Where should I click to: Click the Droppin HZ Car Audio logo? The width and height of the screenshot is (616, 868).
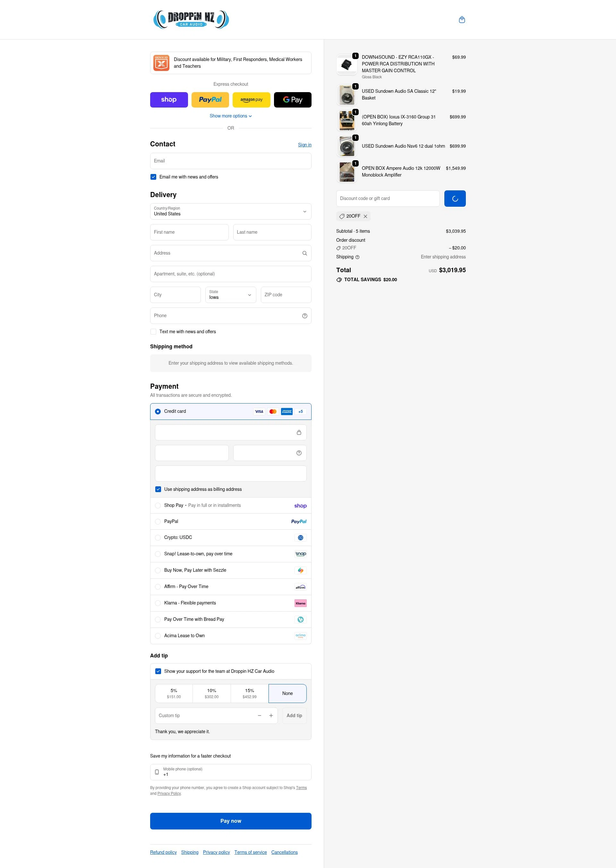point(191,19)
